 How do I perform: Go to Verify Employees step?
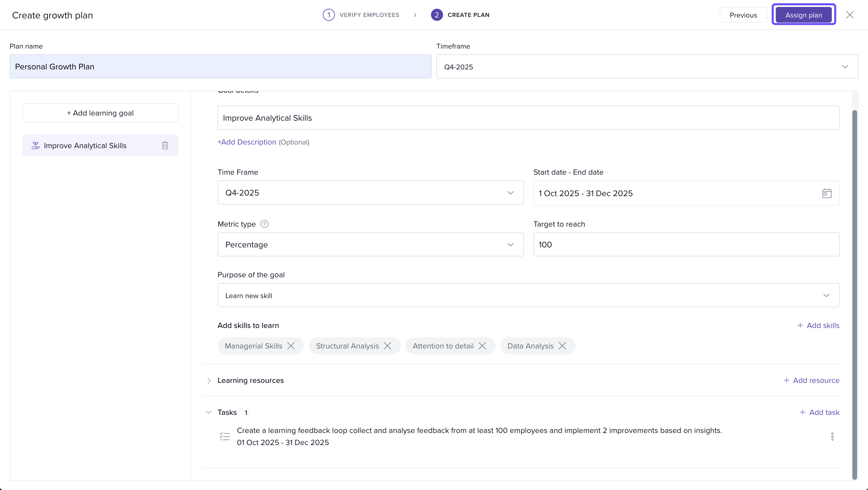pos(361,15)
